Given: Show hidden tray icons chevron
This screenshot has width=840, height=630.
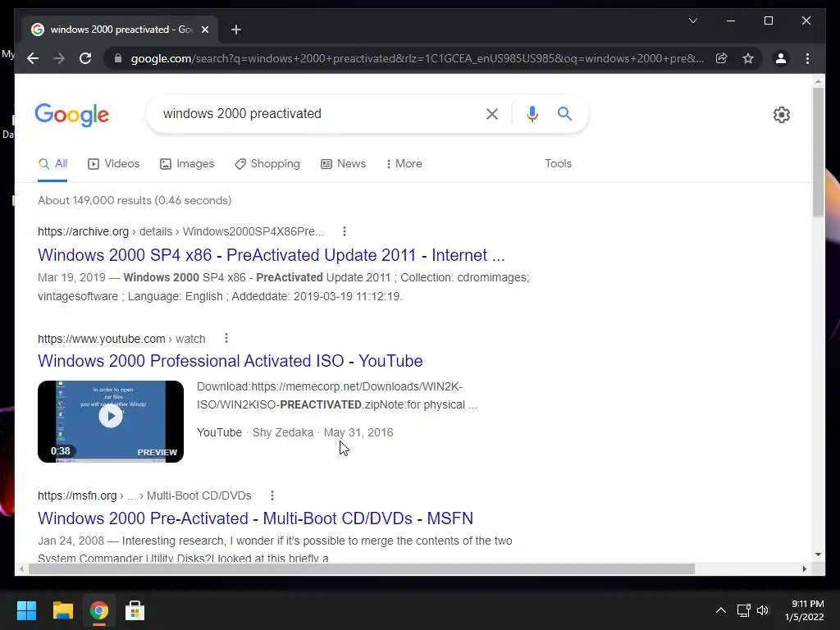Looking at the screenshot, I should (721, 610).
